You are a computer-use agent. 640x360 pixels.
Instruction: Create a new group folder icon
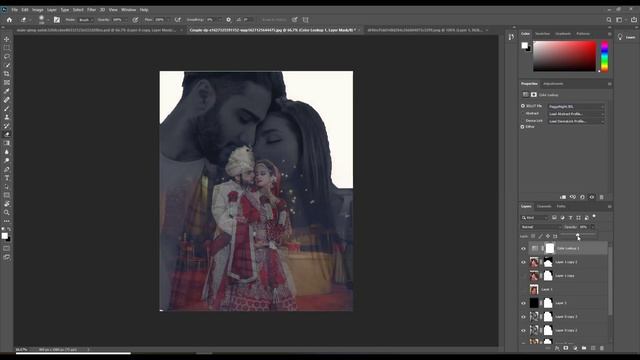coord(584,348)
